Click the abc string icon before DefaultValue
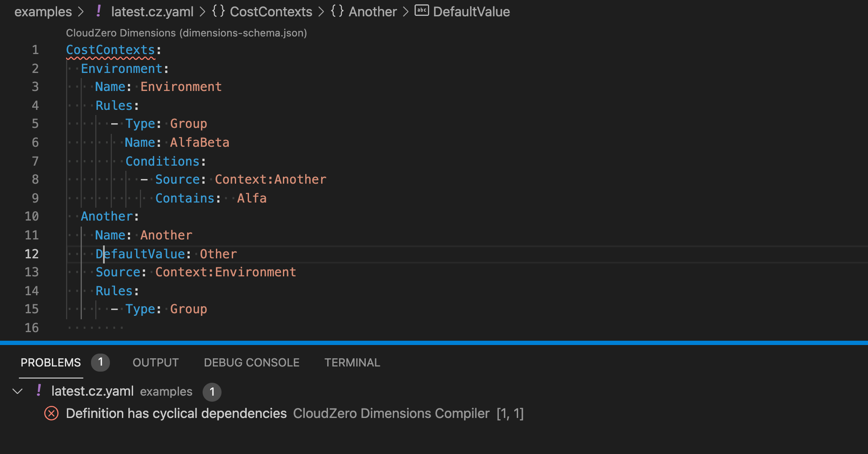Viewport: 868px width, 454px height. coord(422,11)
